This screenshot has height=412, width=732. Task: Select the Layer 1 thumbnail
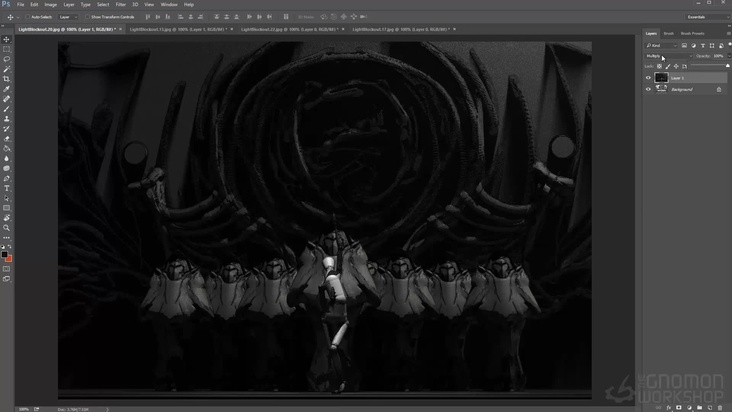[661, 78]
